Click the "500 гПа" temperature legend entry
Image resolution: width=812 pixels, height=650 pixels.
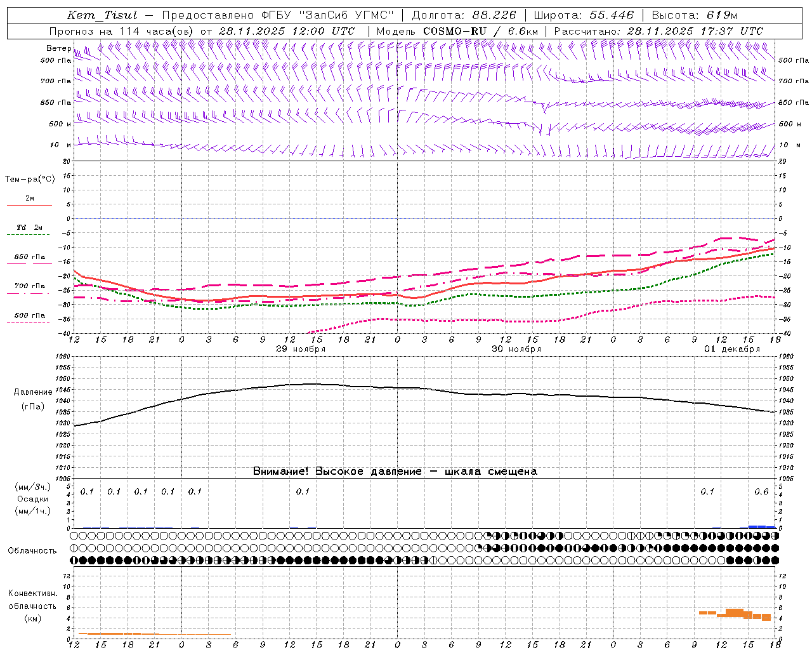(30, 315)
